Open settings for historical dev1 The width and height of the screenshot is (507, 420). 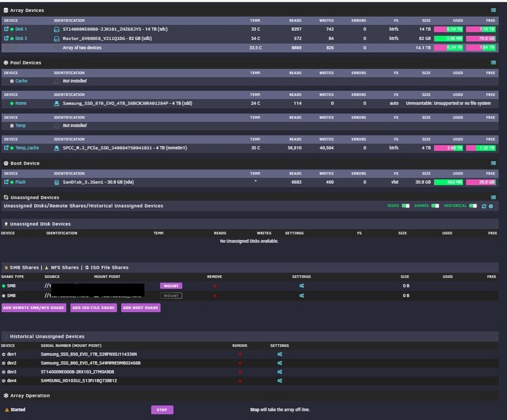click(x=280, y=354)
